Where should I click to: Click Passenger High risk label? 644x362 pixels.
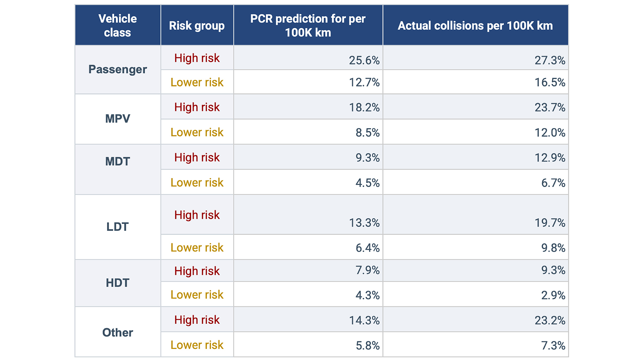tap(197, 58)
